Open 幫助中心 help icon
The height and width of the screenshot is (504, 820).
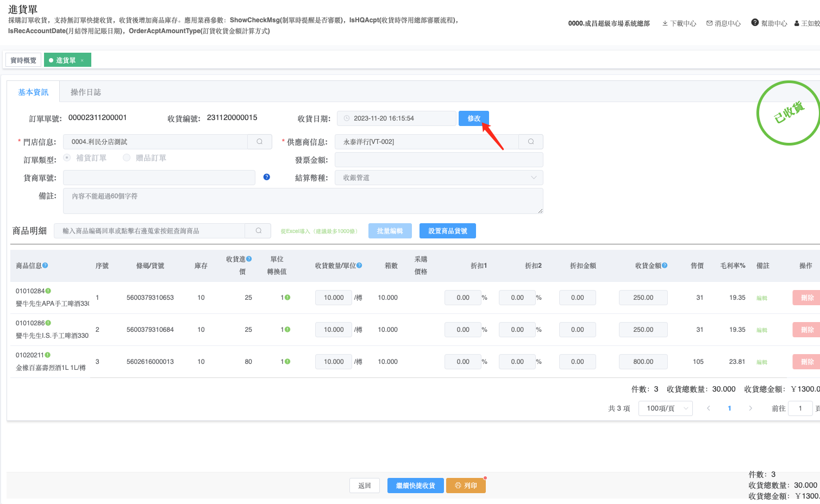pyautogui.click(x=755, y=23)
